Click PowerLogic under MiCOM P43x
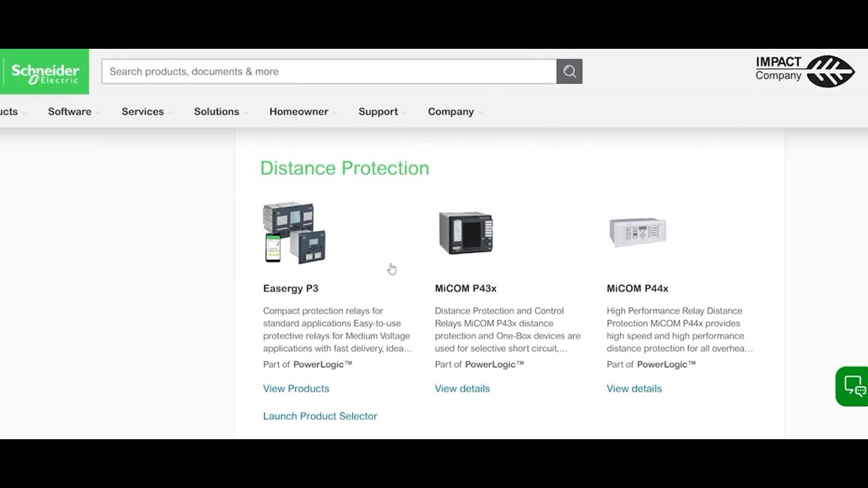 (495, 365)
